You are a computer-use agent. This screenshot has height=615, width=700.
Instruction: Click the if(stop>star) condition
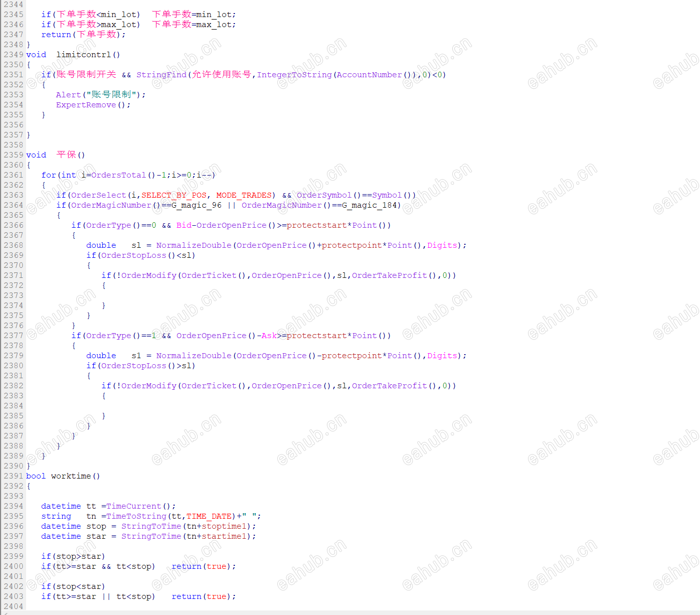tap(73, 556)
